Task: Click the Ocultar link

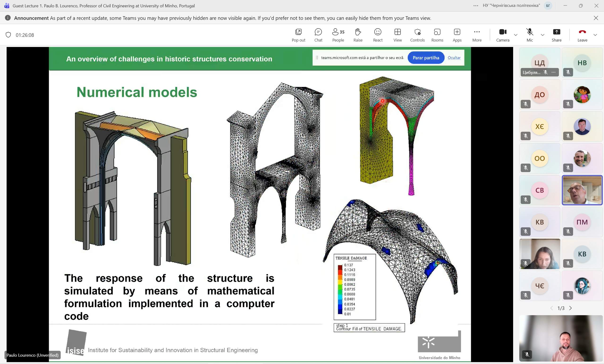Action: tap(454, 58)
